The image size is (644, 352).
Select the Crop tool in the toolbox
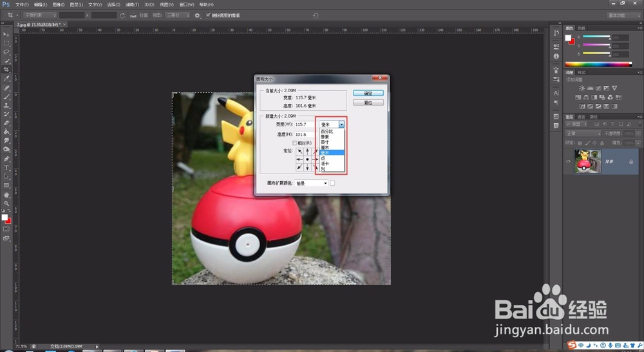[x=6, y=70]
